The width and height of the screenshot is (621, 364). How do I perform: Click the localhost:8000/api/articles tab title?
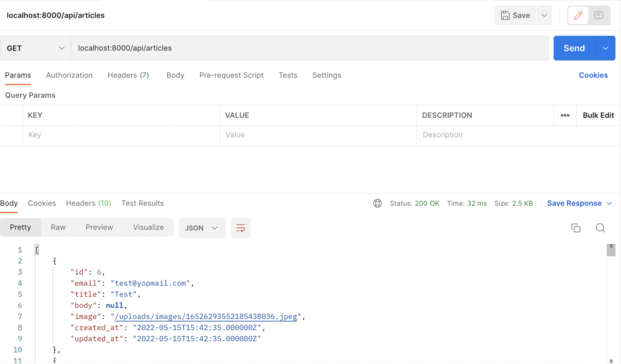(x=56, y=15)
